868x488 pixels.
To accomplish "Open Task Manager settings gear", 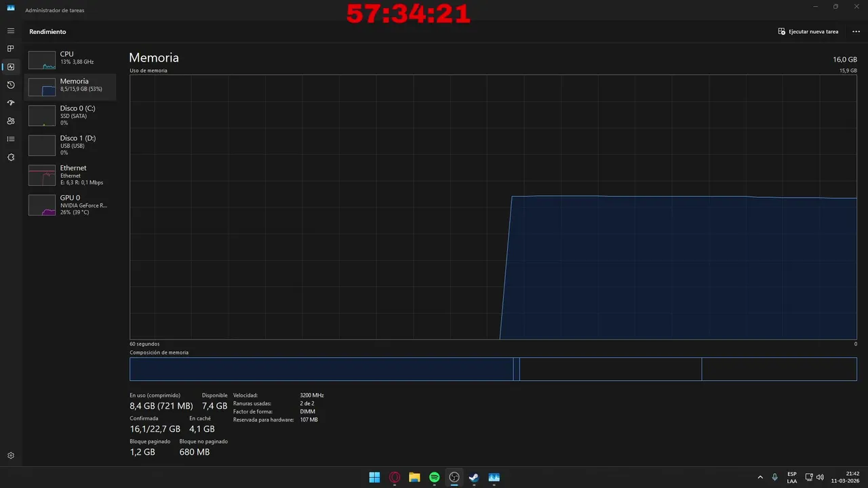I will tap(11, 455).
